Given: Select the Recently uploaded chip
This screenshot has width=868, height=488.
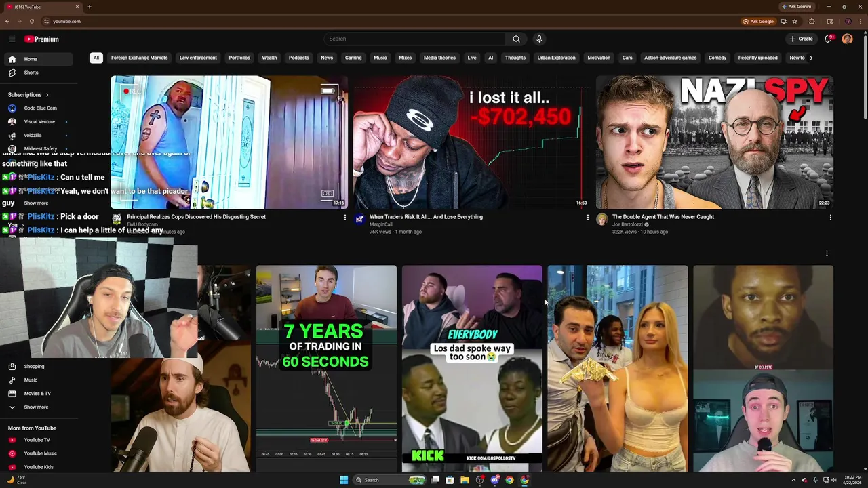Looking at the screenshot, I should 757,58.
